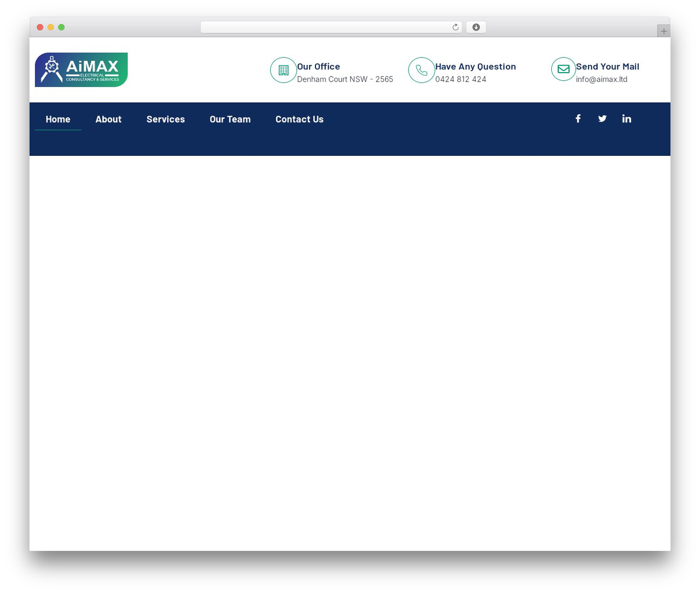Click the office building icon
Viewport: 700px width, 593px height.
(283, 70)
